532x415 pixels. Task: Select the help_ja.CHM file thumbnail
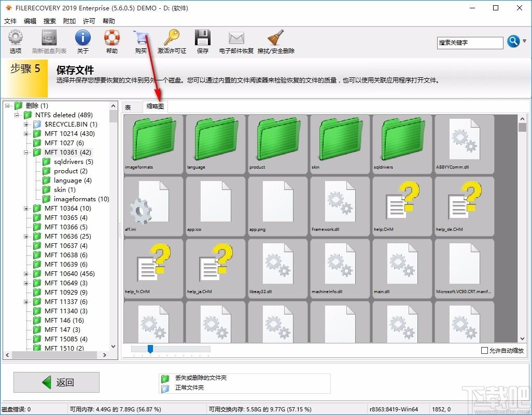(216, 269)
